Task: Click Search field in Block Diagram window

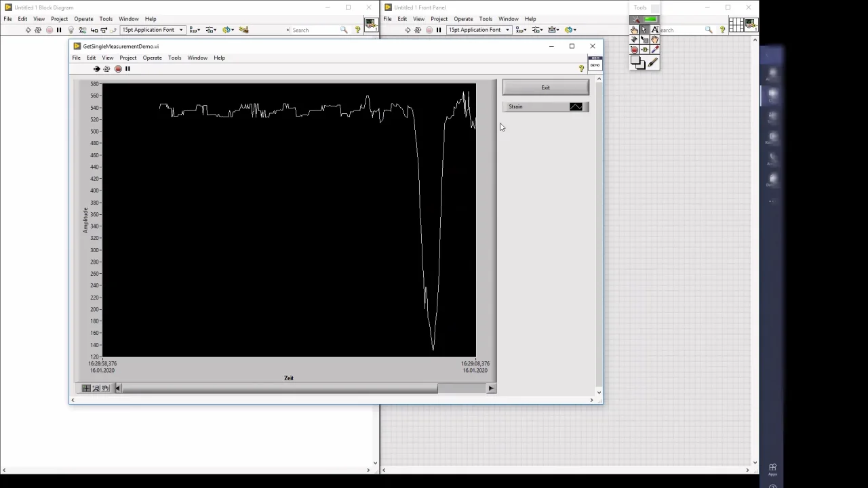Action: [315, 30]
